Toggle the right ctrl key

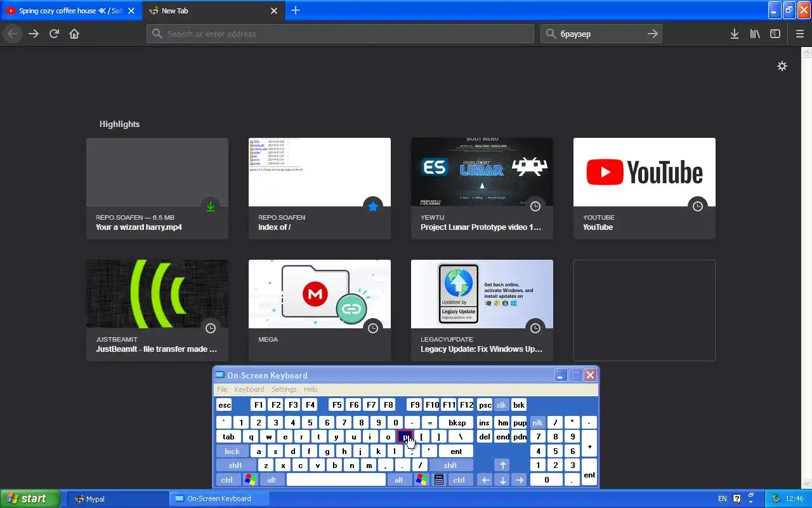(x=459, y=479)
